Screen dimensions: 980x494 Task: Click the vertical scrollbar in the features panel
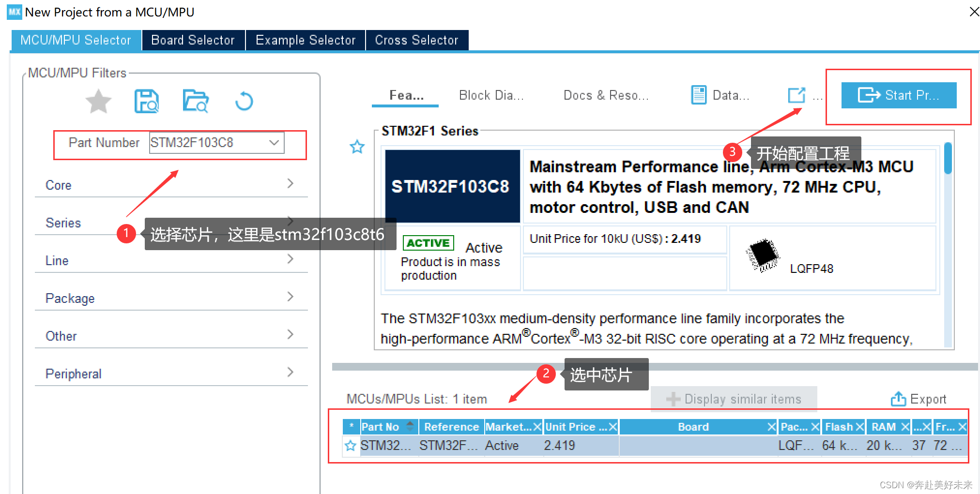948,158
